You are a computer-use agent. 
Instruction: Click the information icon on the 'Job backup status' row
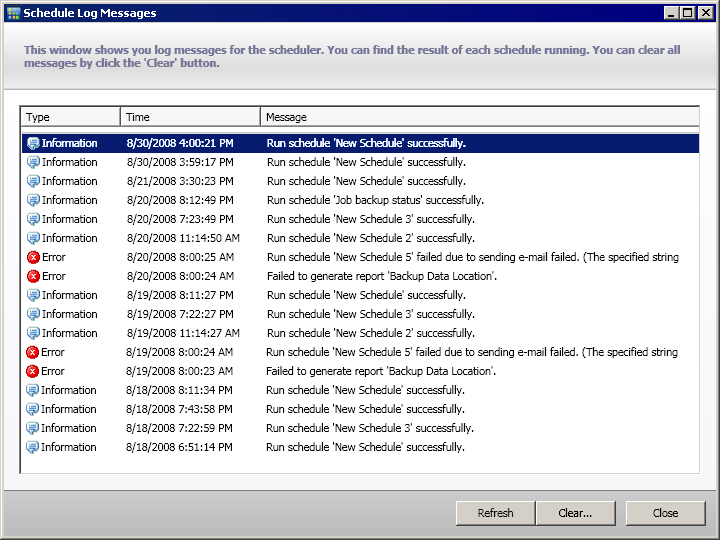33,200
